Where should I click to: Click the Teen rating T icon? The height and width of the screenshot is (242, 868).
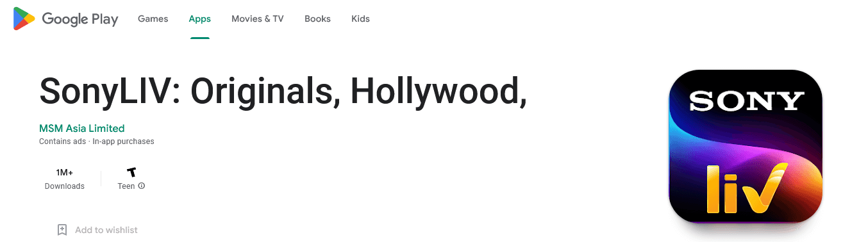click(x=131, y=172)
